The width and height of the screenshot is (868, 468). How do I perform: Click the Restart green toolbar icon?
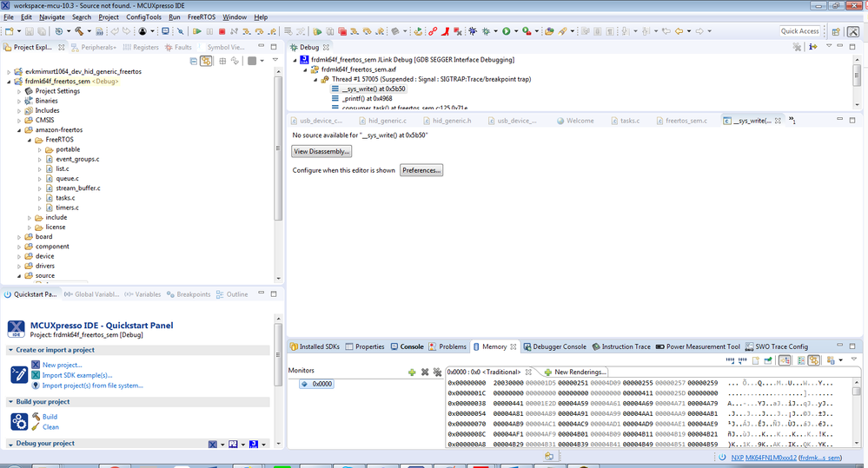click(x=419, y=31)
